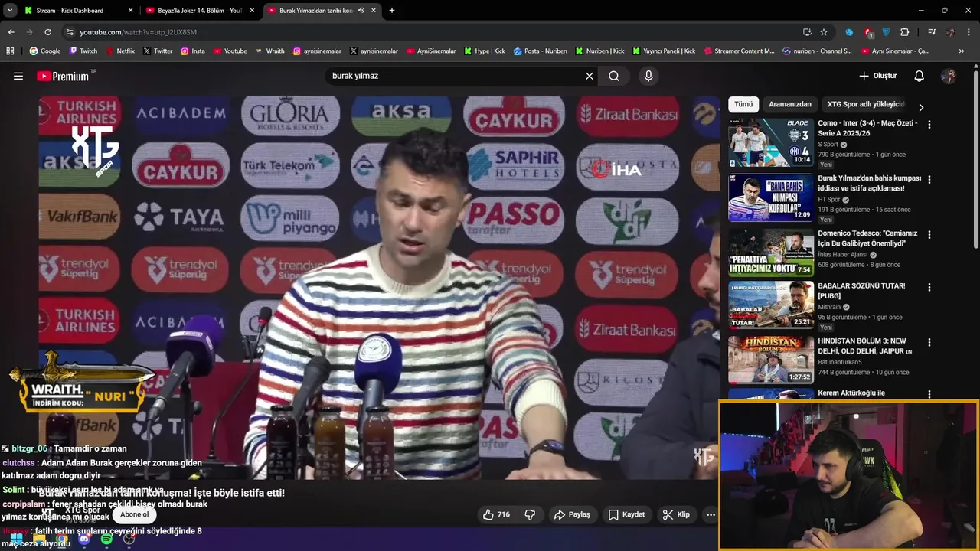Start voice search with microphone icon
The height and width of the screenshot is (551, 980).
pos(648,76)
